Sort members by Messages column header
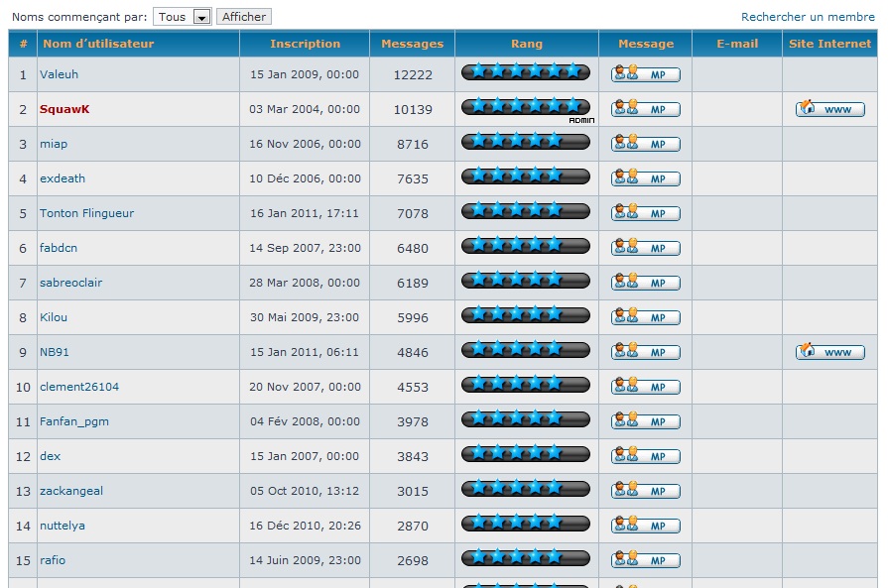 pyautogui.click(x=412, y=44)
